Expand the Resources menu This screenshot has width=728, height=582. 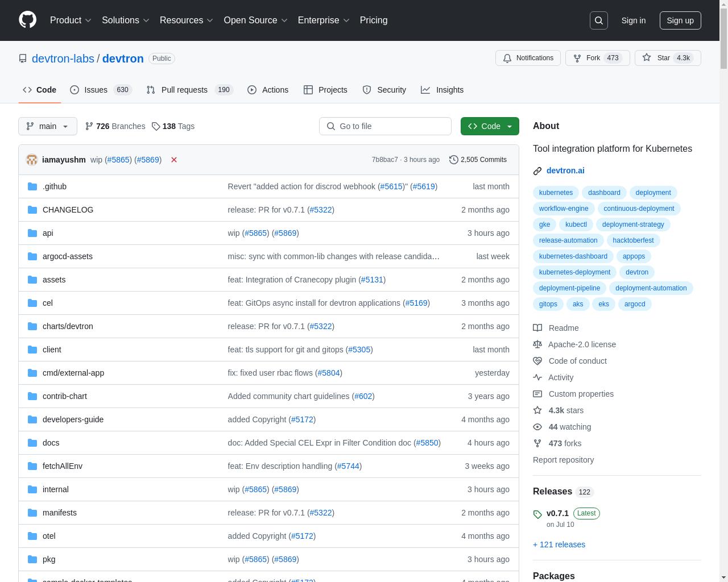click(x=187, y=20)
